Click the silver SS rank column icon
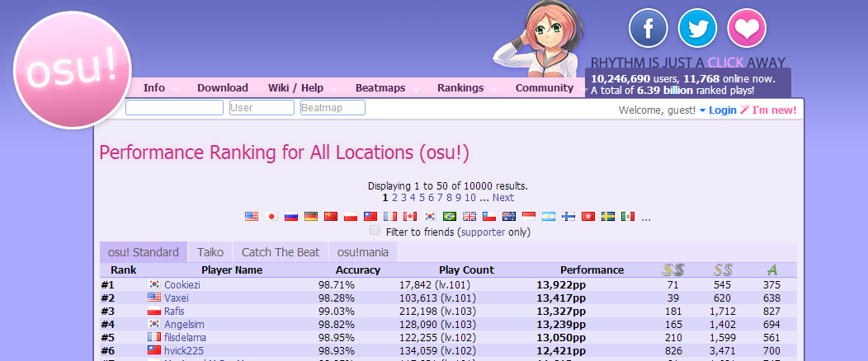 point(723,270)
